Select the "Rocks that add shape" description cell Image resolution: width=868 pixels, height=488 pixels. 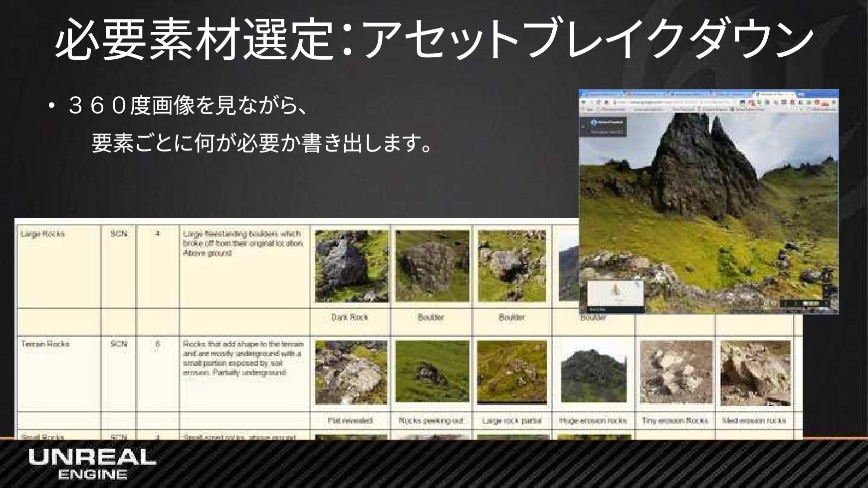point(244,374)
